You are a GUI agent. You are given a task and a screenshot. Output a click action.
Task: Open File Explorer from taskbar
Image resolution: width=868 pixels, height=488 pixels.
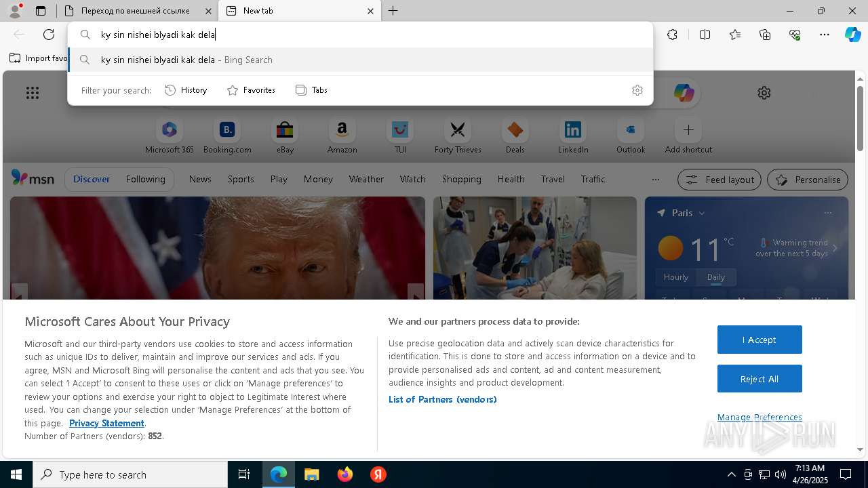tap(312, 474)
